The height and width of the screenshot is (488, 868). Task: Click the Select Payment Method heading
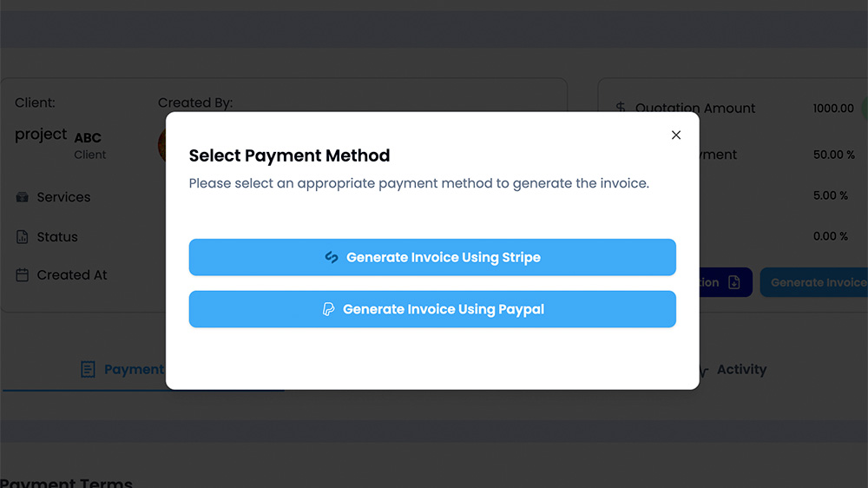coord(290,155)
